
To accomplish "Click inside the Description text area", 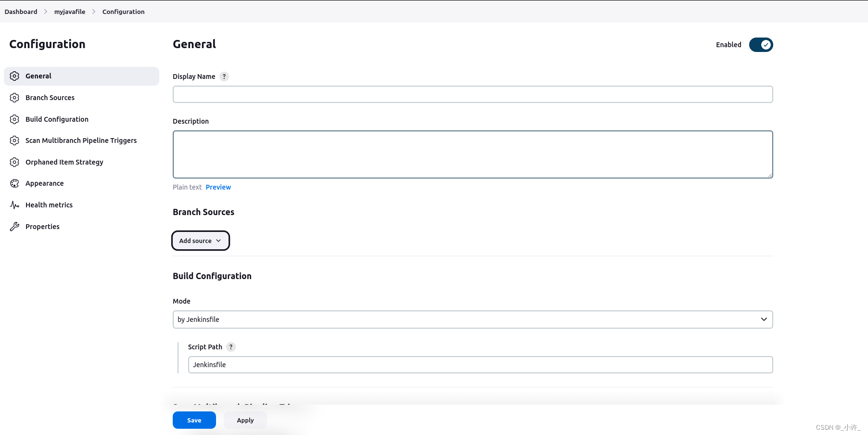I will tap(472, 154).
